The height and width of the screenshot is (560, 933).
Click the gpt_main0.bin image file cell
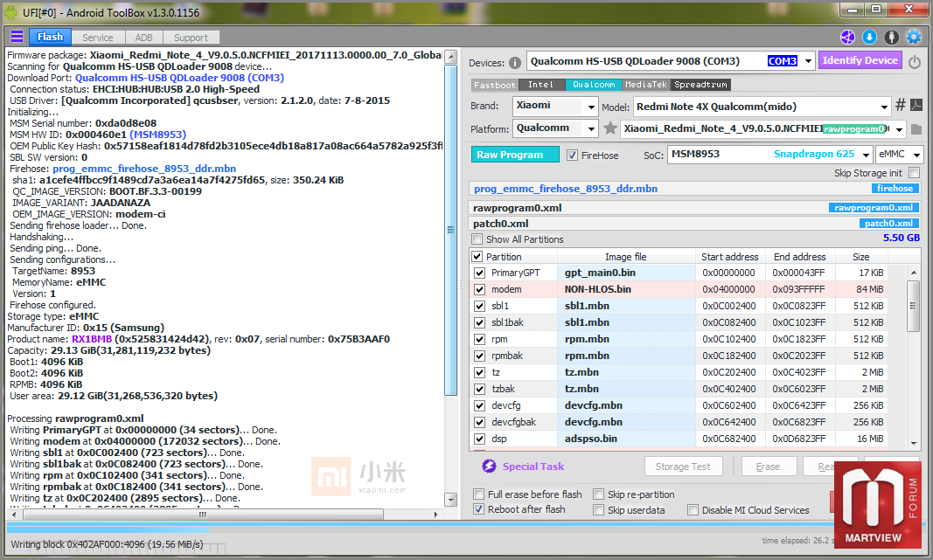[x=627, y=273]
